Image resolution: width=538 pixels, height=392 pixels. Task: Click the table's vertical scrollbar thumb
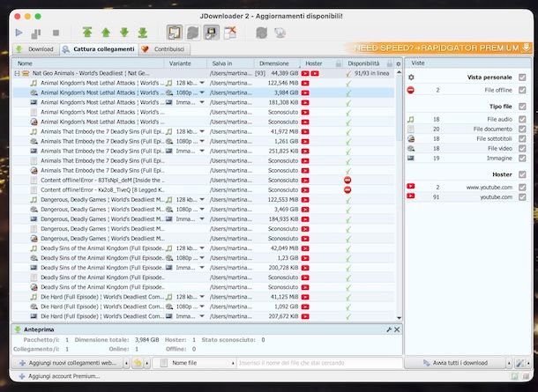[399, 108]
